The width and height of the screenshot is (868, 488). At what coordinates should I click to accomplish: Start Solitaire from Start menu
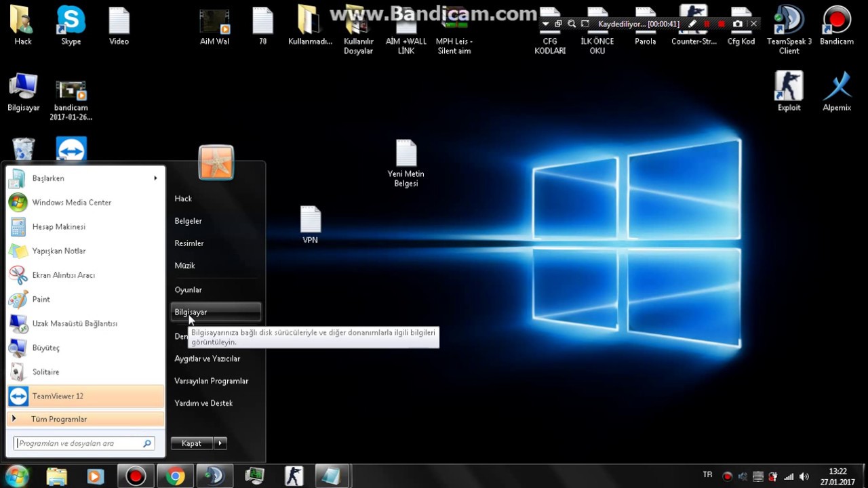(85, 372)
